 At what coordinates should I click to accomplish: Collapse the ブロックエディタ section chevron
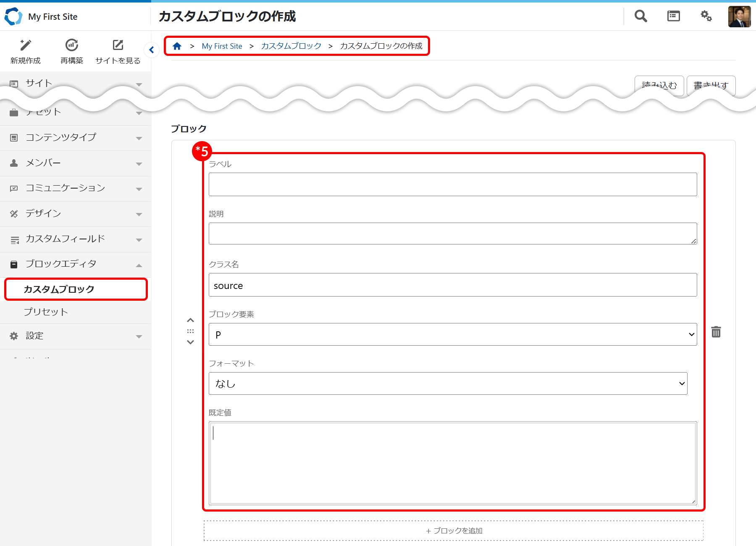(139, 265)
